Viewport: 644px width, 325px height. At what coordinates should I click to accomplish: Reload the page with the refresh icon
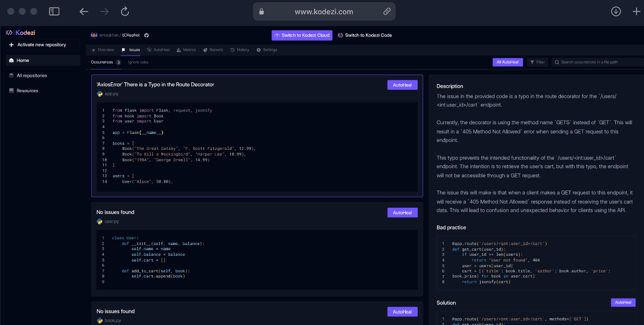click(x=125, y=11)
